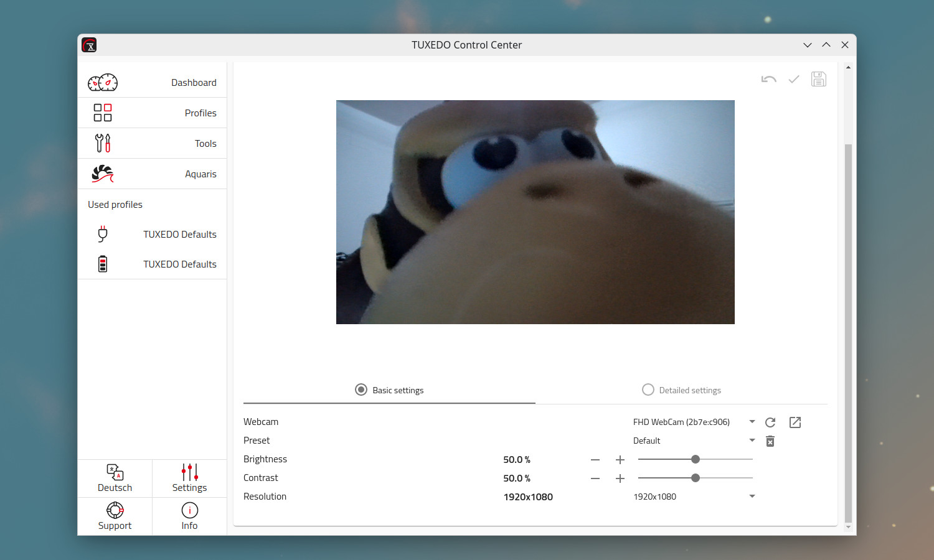The image size is (934, 560).
Task: Delete the preset using trash icon
Action: [770, 441]
